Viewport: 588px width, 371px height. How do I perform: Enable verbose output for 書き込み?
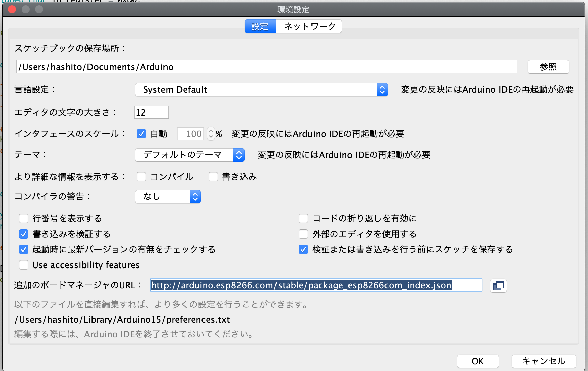click(213, 177)
